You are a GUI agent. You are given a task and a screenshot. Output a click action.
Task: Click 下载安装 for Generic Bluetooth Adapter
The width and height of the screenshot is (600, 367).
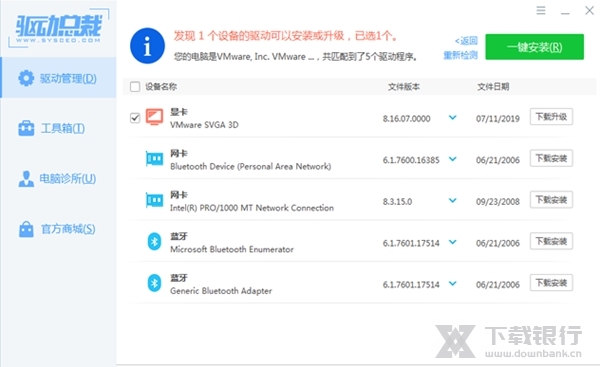(x=551, y=283)
